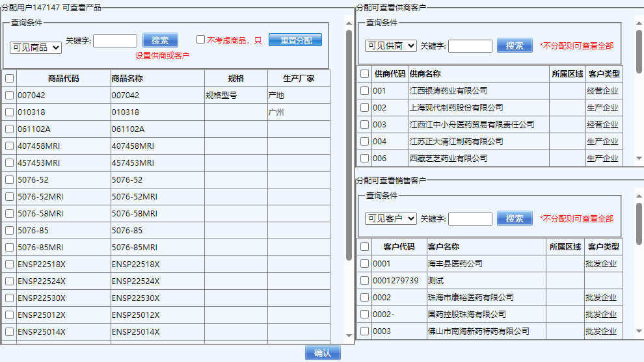The image size is (644, 362).
Task: Check the box for customer 0002
Action: tap(364, 298)
